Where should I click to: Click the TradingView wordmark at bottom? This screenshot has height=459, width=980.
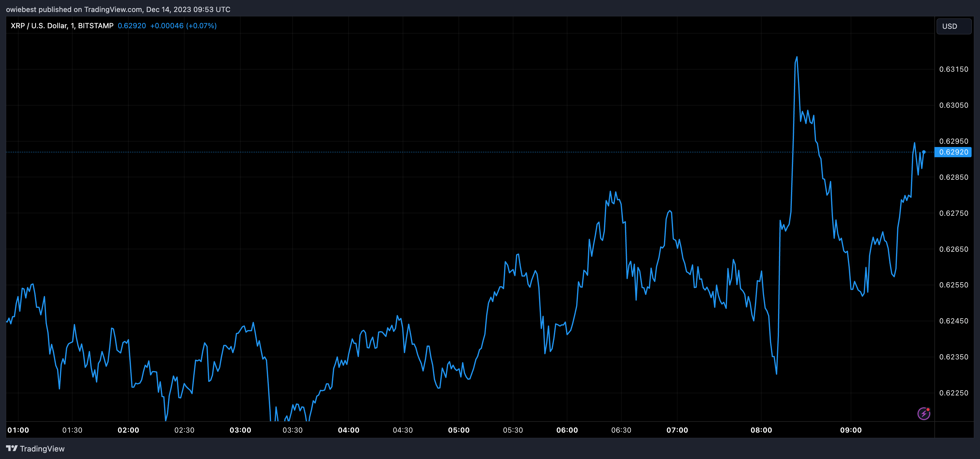coord(42,449)
